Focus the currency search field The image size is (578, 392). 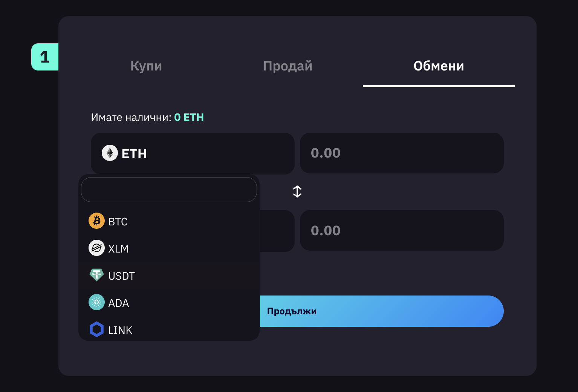[169, 190]
